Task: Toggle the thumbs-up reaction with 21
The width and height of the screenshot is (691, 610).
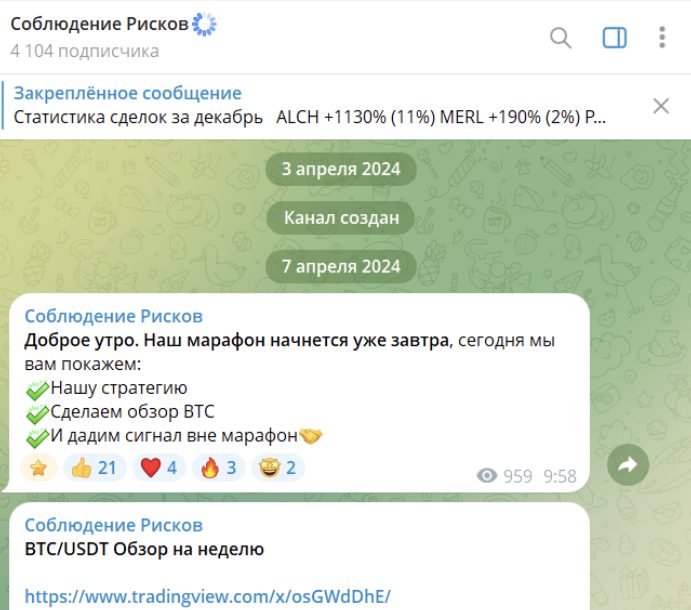Action: pyautogui.click(x=94, y=468)
